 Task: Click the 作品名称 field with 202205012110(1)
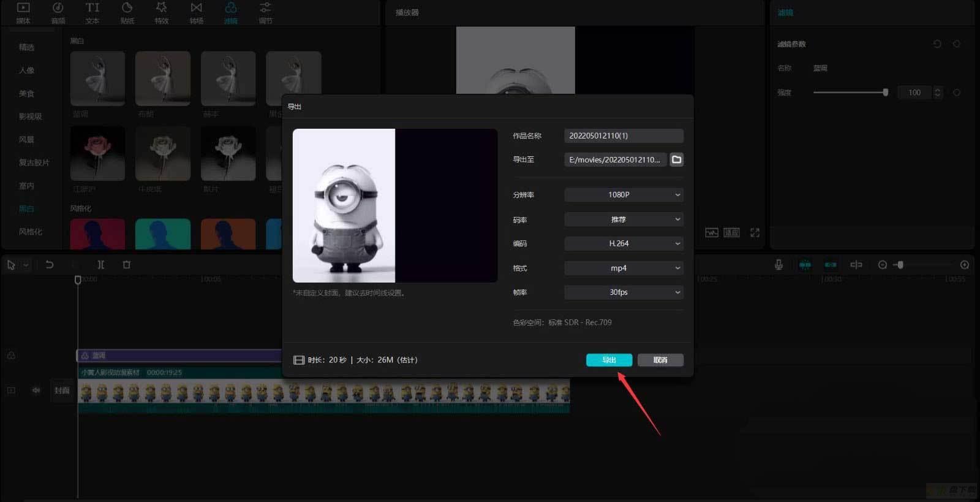[624, 135]
